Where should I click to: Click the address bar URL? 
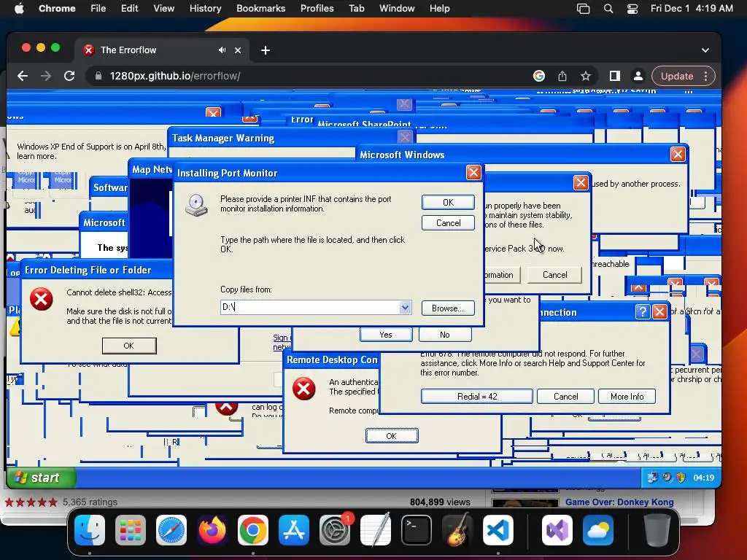pos(175,76)
